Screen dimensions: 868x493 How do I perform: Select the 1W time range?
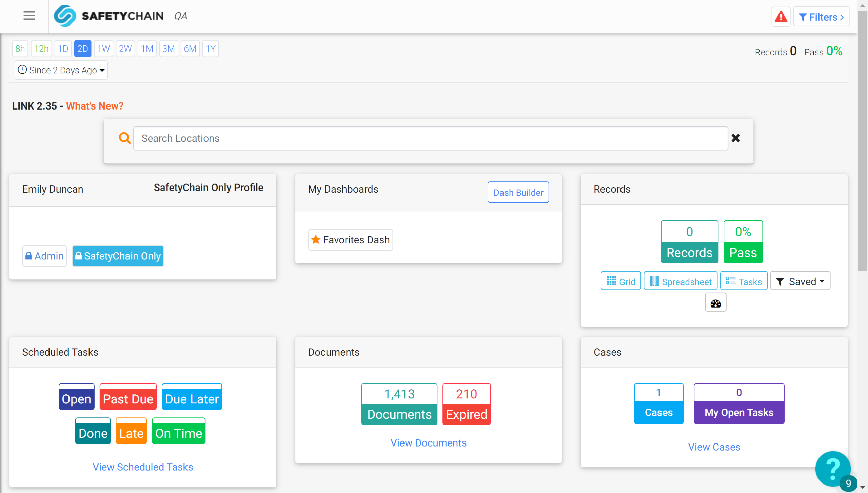(103, 48)
